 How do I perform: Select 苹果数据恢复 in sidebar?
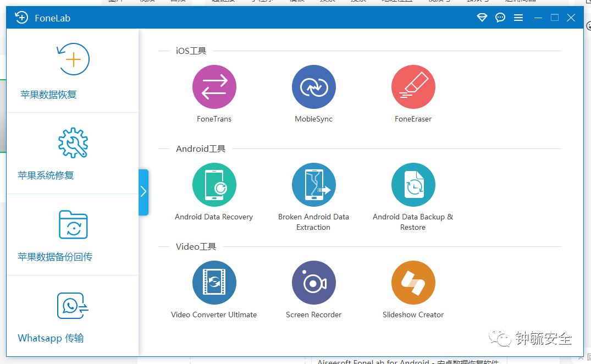tap(73, 71)
